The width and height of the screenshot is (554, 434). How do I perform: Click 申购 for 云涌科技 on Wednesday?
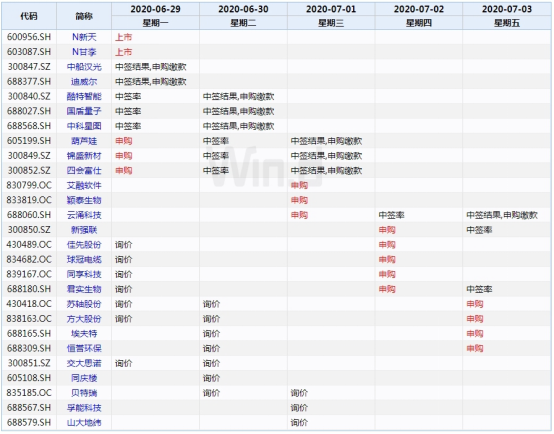click(299, 215)
